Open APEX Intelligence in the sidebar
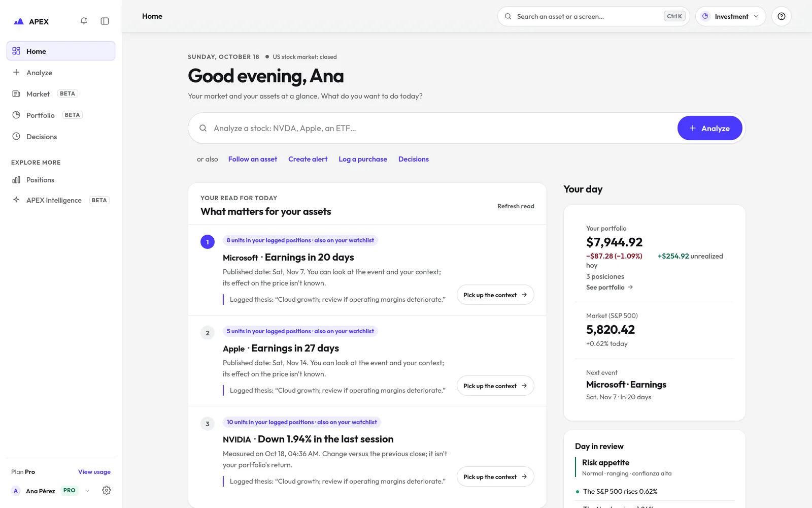Screen dimensions: 812x508 click(x=61, y=200)
